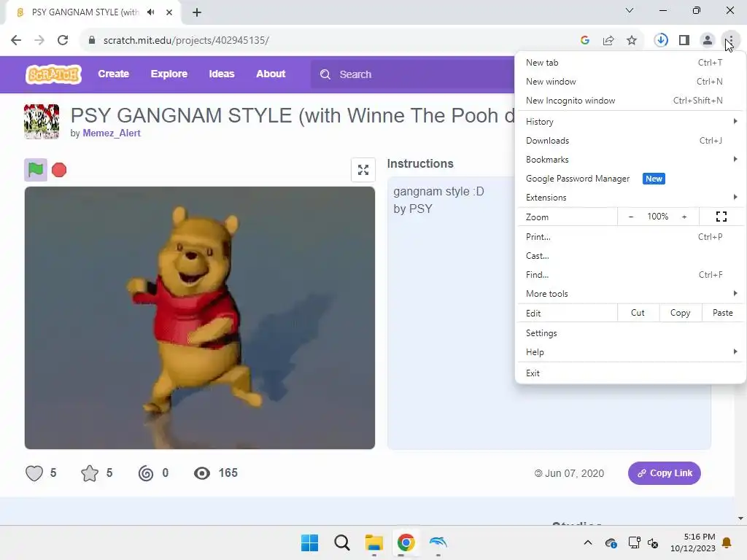Click the project author thumbnail image
Image resolution: width=747 pixels, height=560 pixels.
pyautogui.click(x=42, y=122)
